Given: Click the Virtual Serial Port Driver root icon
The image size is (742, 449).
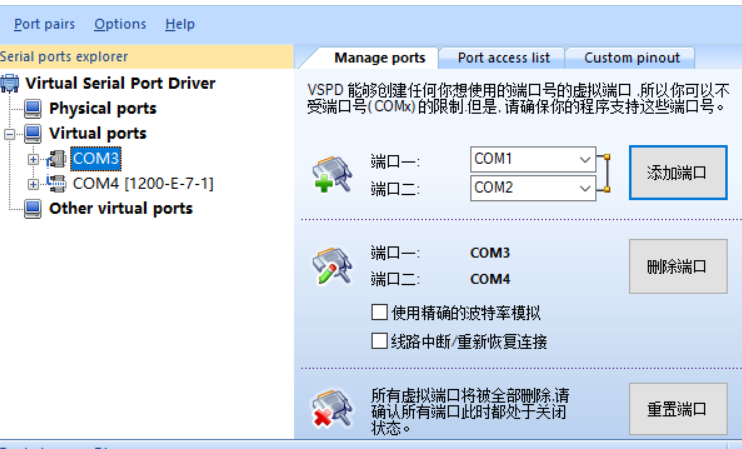Looking at the screenshot, I should tap(10, 83).
